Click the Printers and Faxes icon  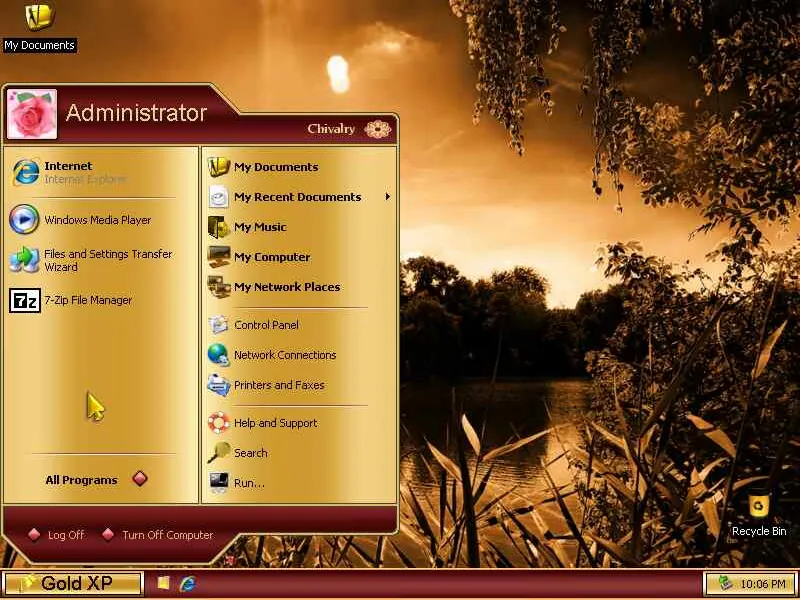pos(219,385)
